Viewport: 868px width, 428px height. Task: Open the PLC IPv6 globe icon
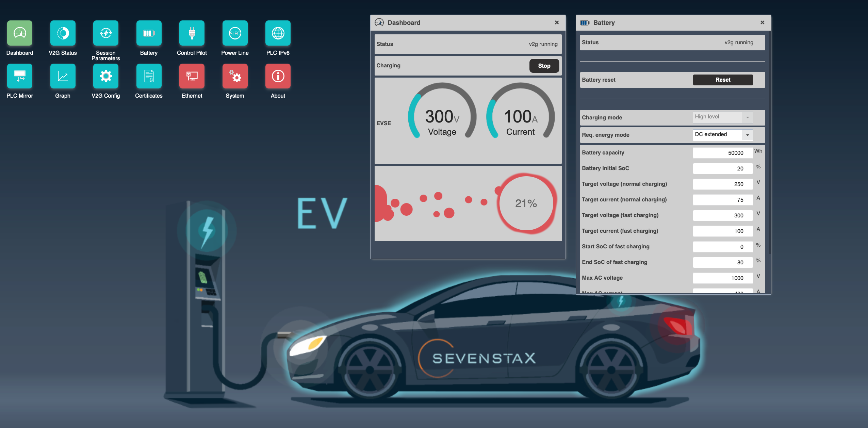[278, 33]
